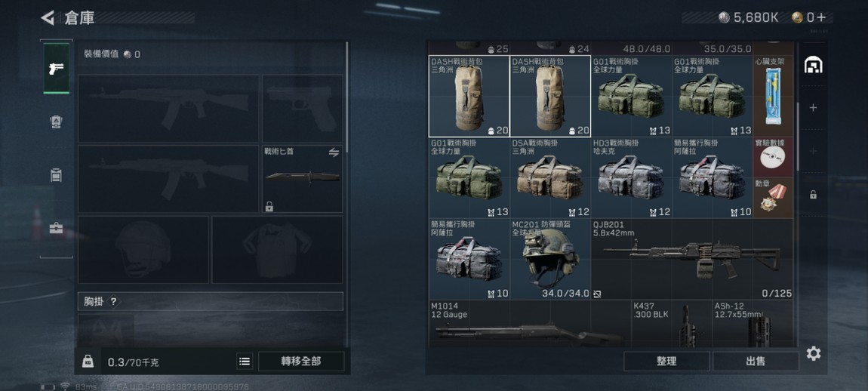Open the settings gear icon
Viewport: 868px width, 391px height.
[x=813, y=353]
